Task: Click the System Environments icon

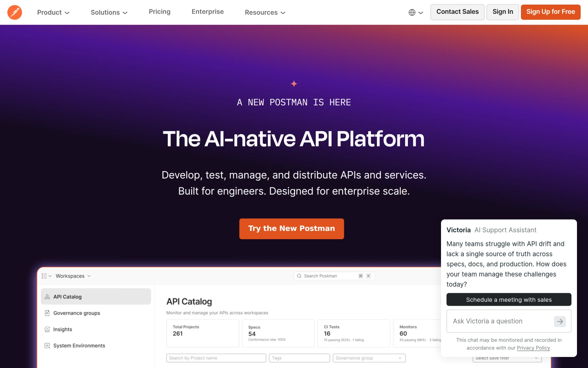Action: (x=47, y=346)
